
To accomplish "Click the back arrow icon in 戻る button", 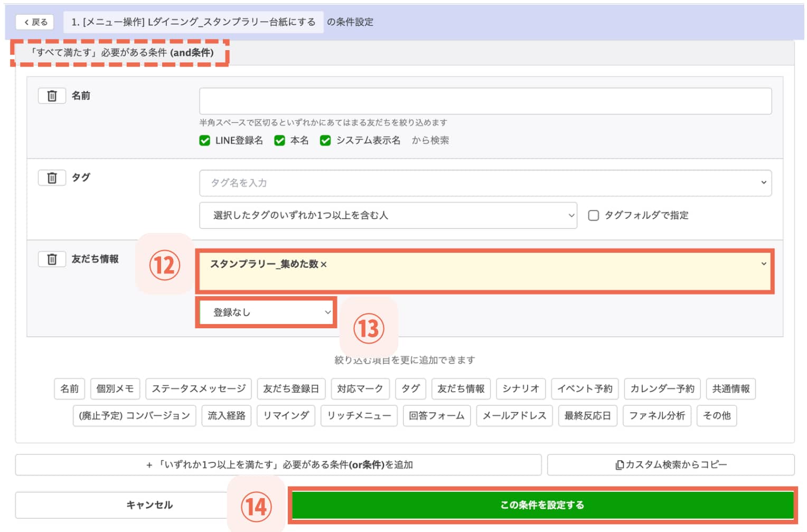I will click(x=25, y=22).
